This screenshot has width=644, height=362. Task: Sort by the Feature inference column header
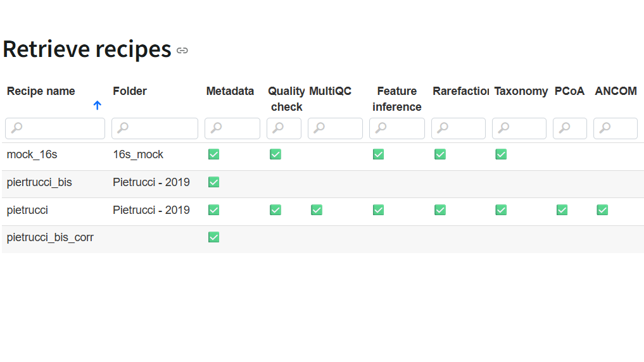coord(397,99)
